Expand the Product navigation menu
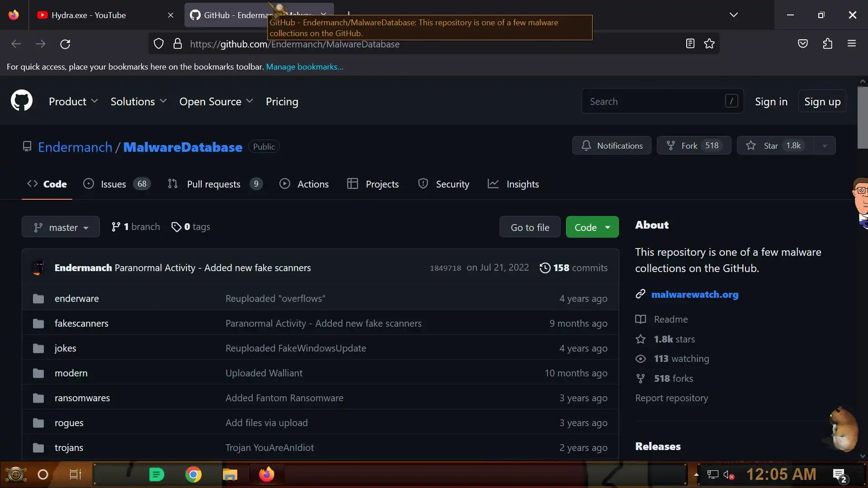This screenshot has width=868, height=488. (x=73, y=101)
